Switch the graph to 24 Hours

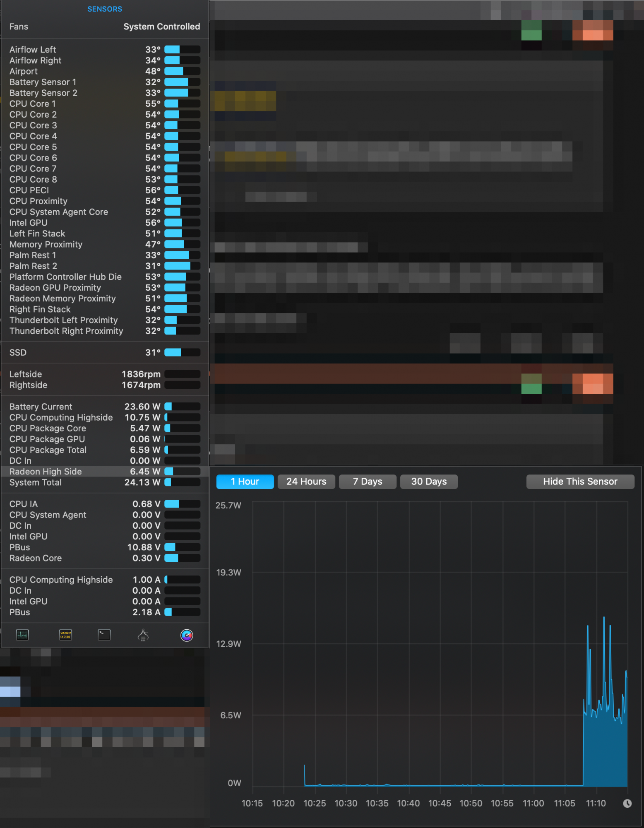click(306, 481)
